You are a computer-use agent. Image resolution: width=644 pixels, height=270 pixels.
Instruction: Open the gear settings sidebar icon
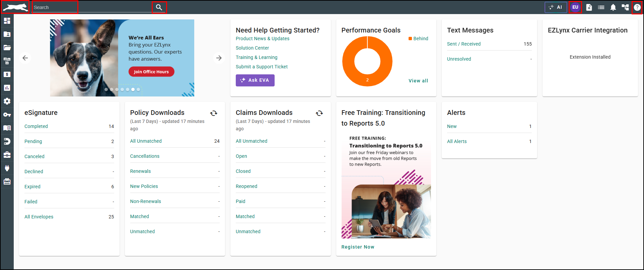7,101
